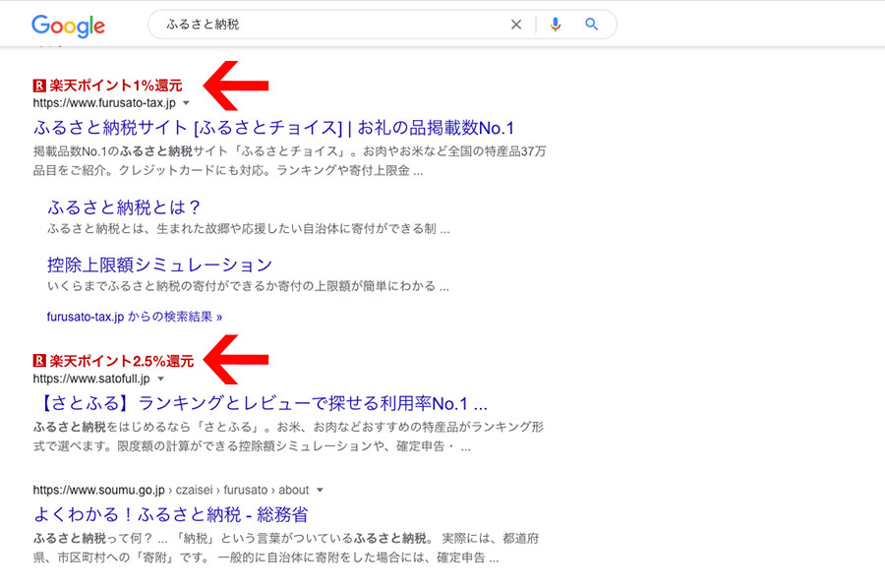The image size is (885, 588).
Task: Click the https://www.satofull.jp URL text
Action: point(91,379)
